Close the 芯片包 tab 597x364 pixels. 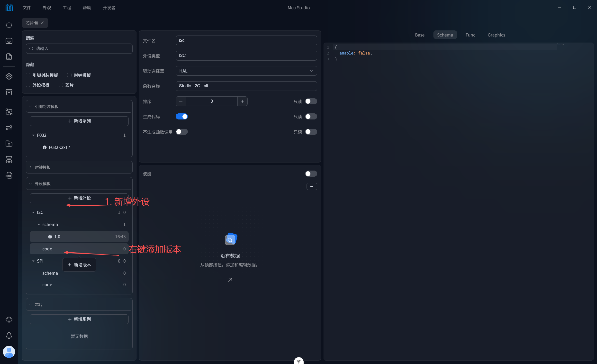tap(42, 23)
